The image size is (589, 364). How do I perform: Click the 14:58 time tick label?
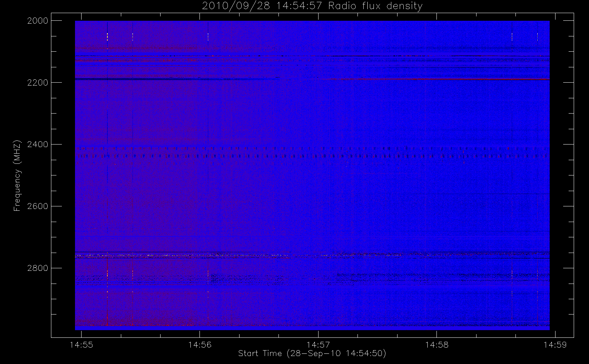[437, 345]
